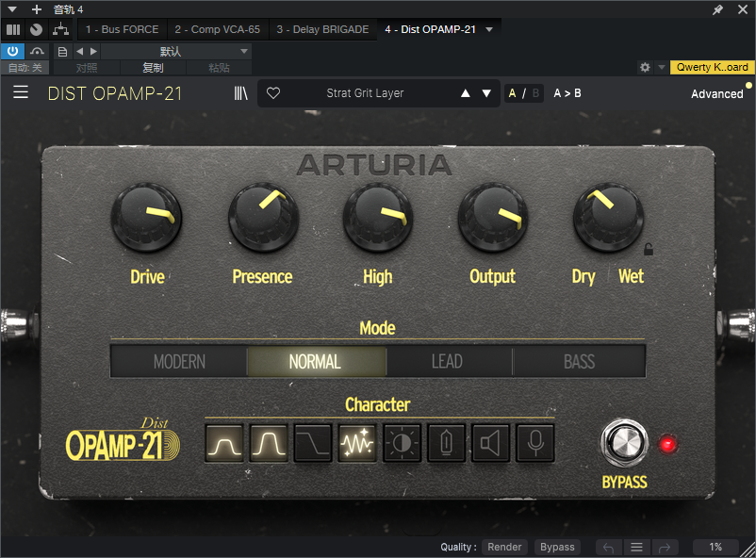Click the automation curve icon beside power
This screenshot has width=756, height=558.
[37, 51]
